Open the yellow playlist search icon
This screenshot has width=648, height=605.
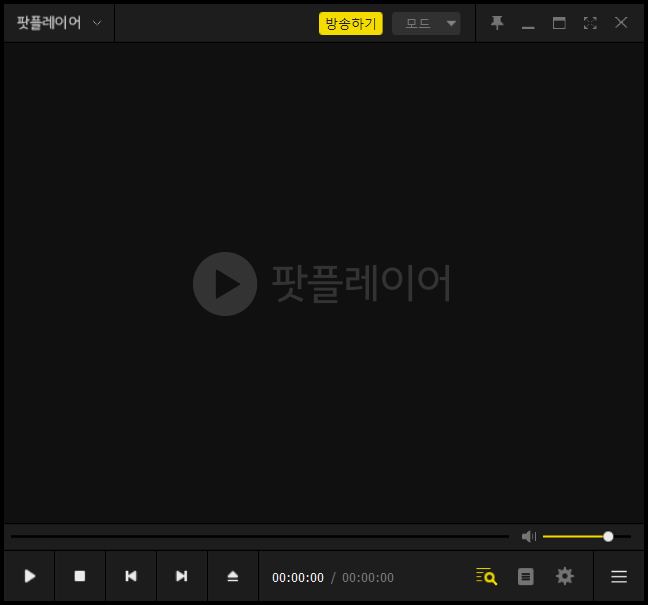pos(486,576)
